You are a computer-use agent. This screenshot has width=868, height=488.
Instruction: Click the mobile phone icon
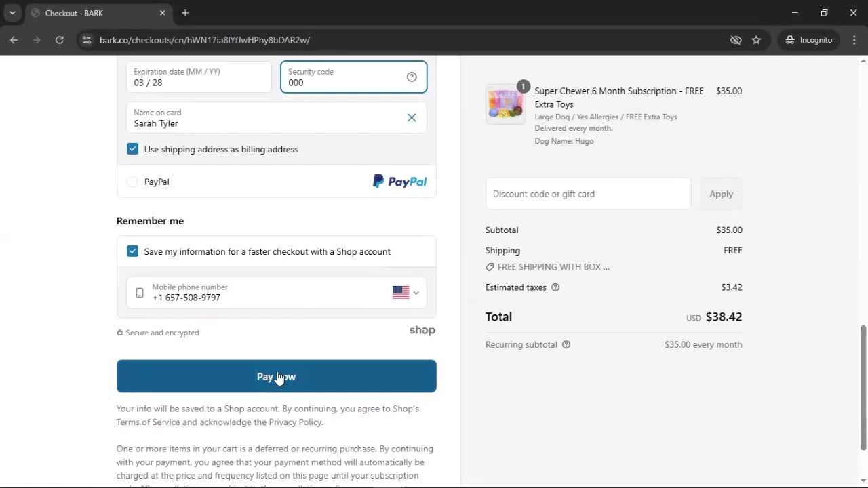click(140, 293)
